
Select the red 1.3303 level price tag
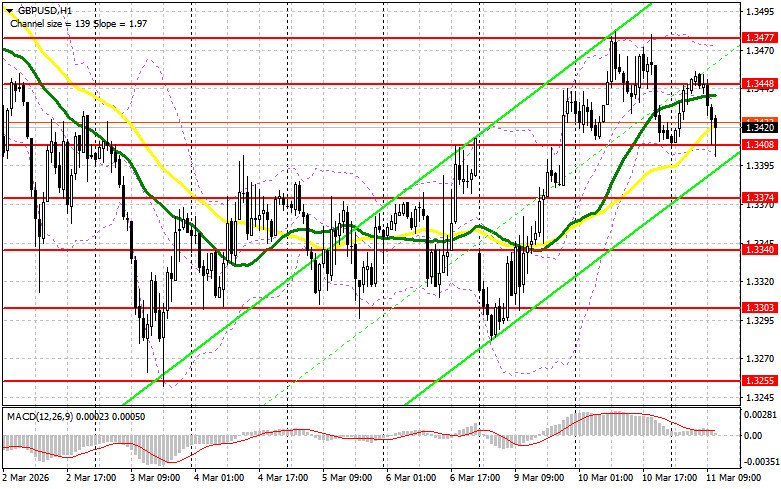[759, 308]
